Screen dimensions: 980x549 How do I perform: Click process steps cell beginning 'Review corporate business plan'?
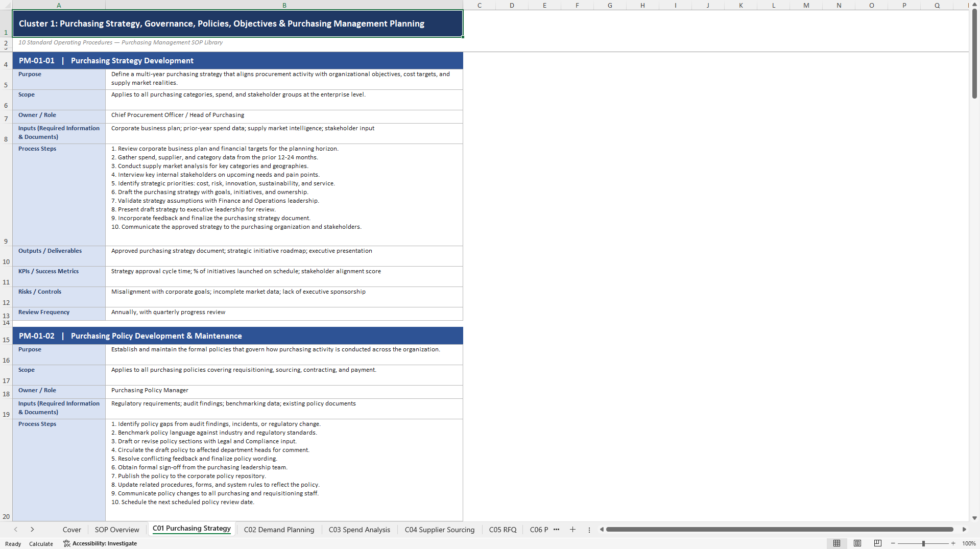tap(284, 195)
